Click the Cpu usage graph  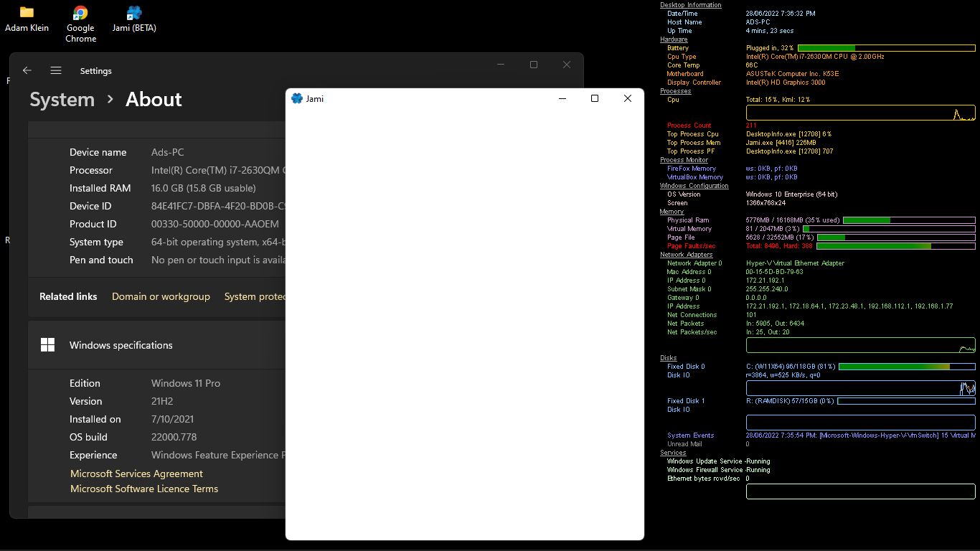[861, 113]
